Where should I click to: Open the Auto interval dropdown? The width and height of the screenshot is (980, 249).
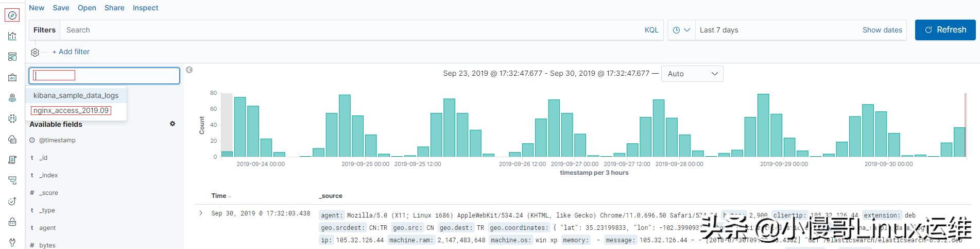[692, 74]
